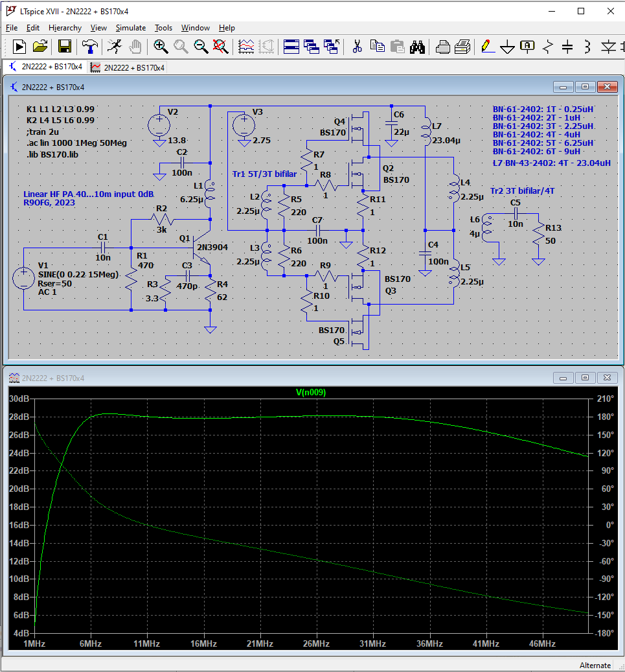Switch to the waveform plot tab
The height and width of the screenshot is (672, 625).
[128, 67]
